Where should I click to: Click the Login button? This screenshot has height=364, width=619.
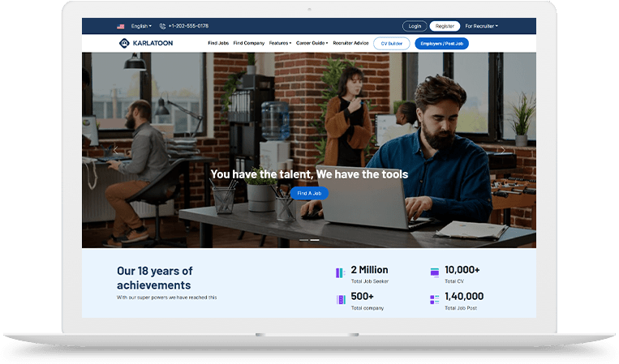tap(415, 26)
